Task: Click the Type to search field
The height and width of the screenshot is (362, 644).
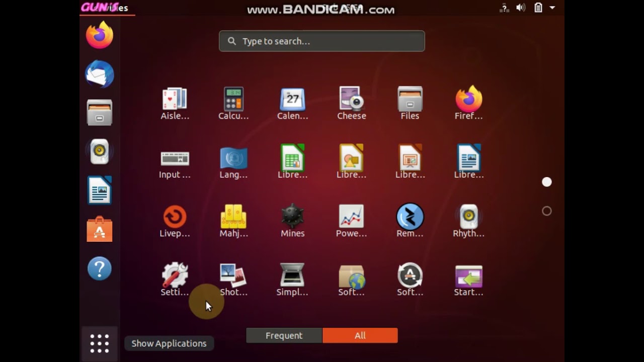Action: 322,41
